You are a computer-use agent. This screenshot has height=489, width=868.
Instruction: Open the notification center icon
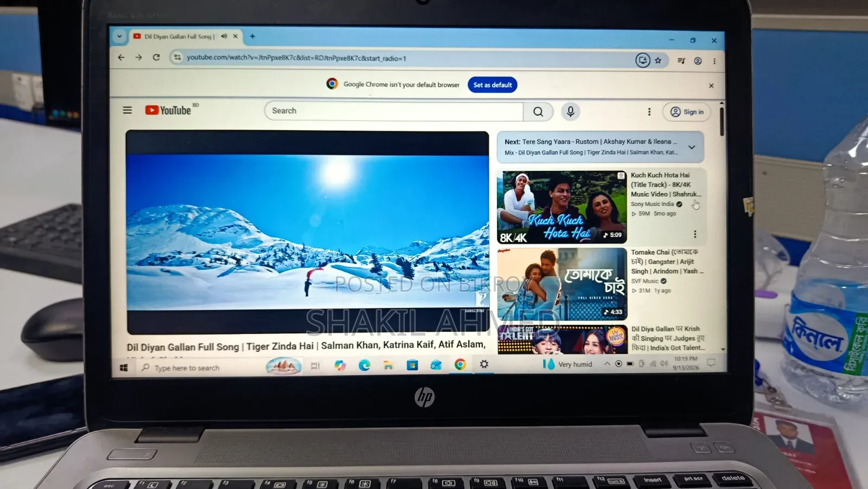click(711, 362)
